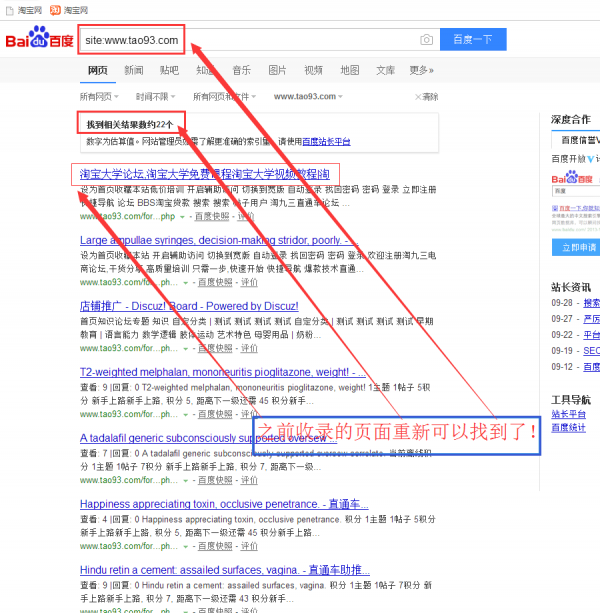Open the 所有网页 filter dropdown

point(99,97)
